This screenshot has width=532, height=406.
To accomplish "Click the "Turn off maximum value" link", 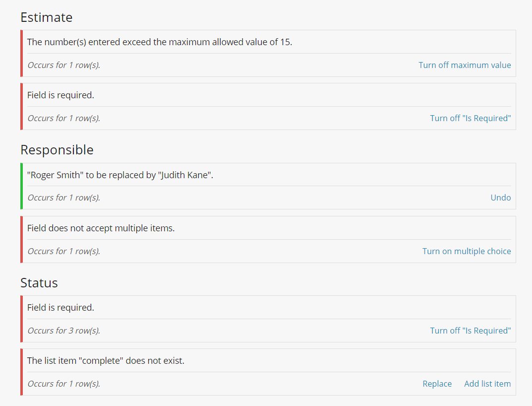I will click(465, 65).
